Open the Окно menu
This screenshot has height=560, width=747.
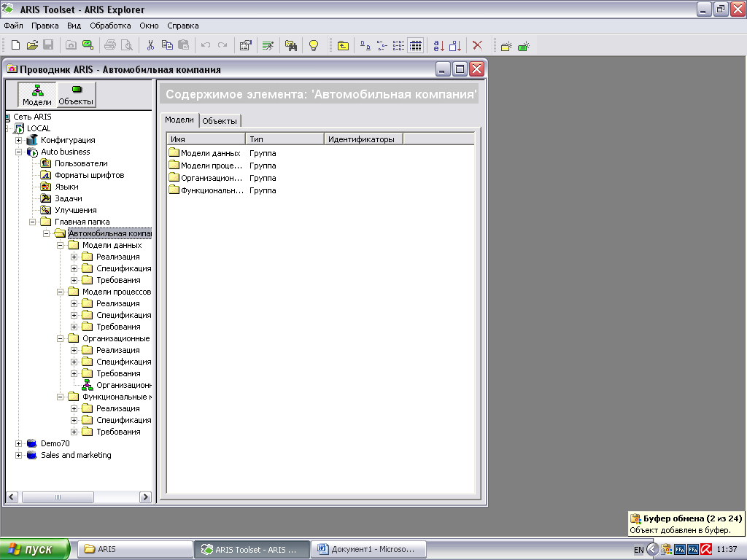point(149,26)
